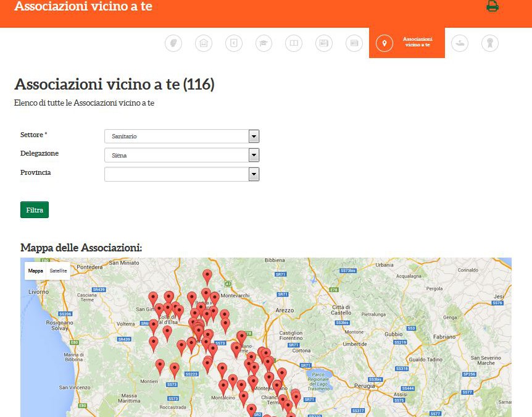The image size is (532, 417).
Task: Open the giving-hand icon section
Action: 460,43
